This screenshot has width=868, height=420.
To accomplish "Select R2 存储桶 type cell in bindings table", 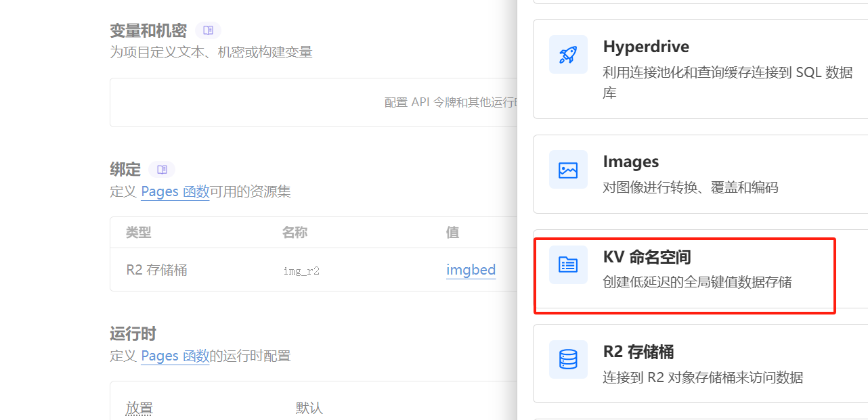I will (x=156, y=271).
